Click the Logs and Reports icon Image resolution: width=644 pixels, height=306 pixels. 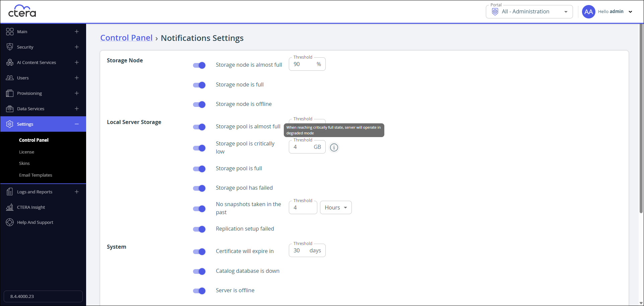point(10,192)
